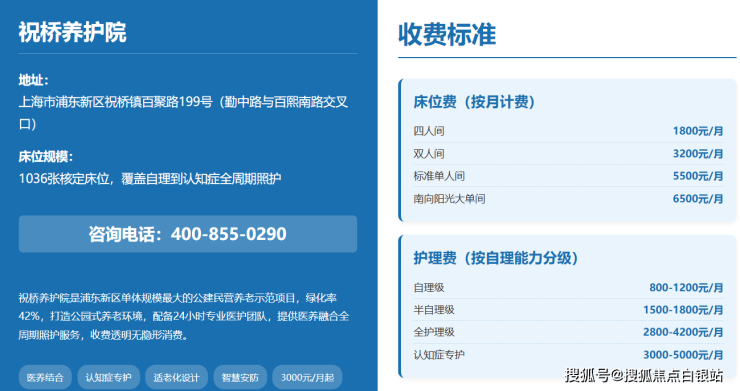Screen dimensions: 740x391
Task: Select the 医养结合 tag
Action: (45, 378)
